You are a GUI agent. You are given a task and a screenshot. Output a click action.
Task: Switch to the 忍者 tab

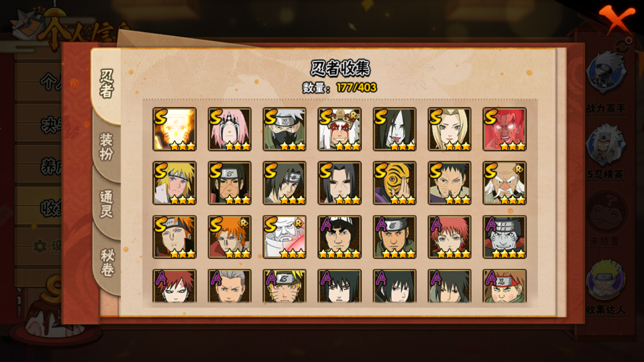pos(106,84)
